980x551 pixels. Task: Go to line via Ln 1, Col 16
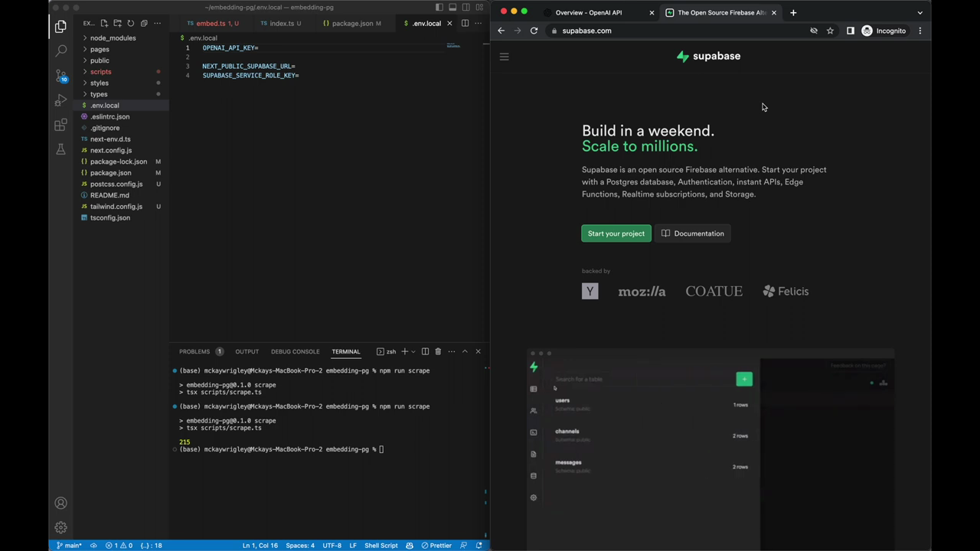click(260, 546)
